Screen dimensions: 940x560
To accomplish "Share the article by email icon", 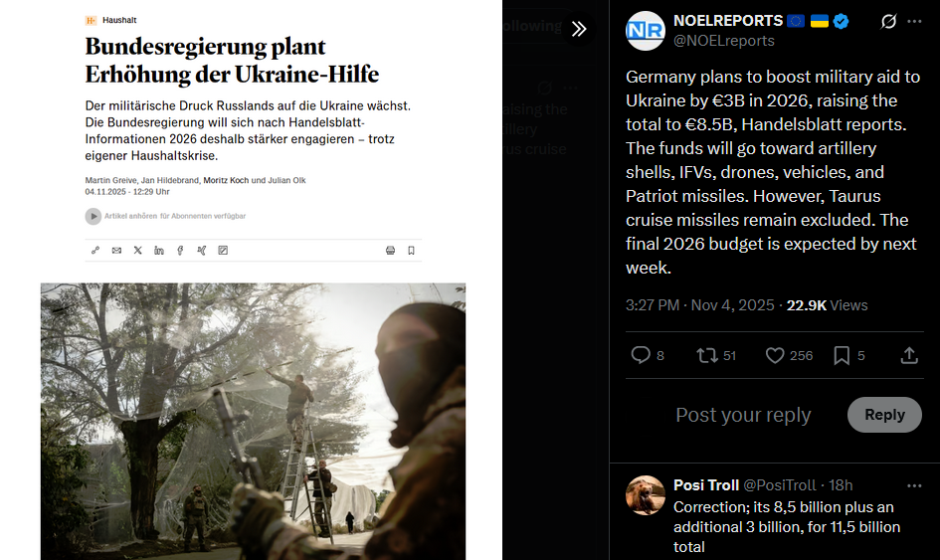I will pos(117,250).
